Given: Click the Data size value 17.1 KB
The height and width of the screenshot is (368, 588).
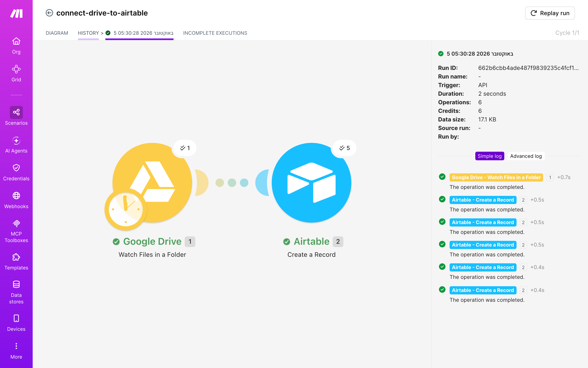Looking at the screenshot, I should click(487, 120).
